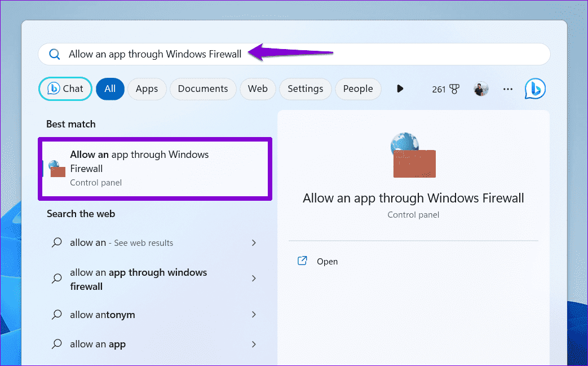Image resolution: width=588 pixels, height=366 pixels.
Task: Select the All filter tab
Action: 110,89
